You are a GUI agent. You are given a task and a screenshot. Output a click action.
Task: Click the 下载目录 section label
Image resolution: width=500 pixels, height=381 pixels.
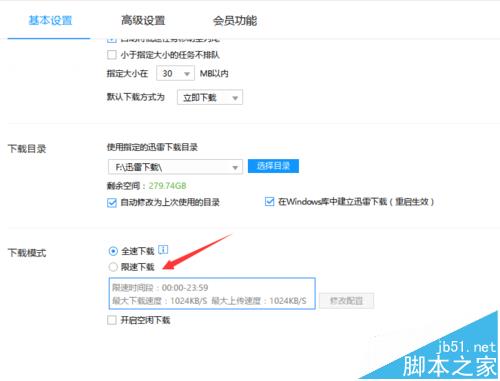27,149
